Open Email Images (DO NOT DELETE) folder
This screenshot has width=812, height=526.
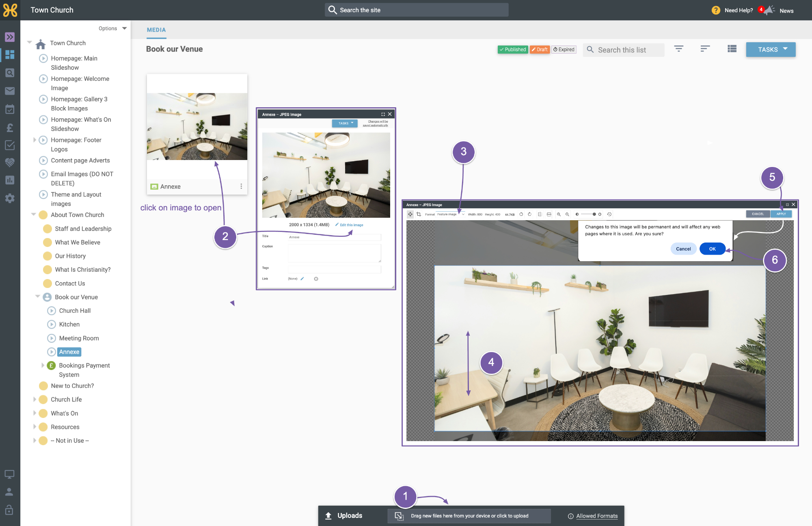click(82, 179)
